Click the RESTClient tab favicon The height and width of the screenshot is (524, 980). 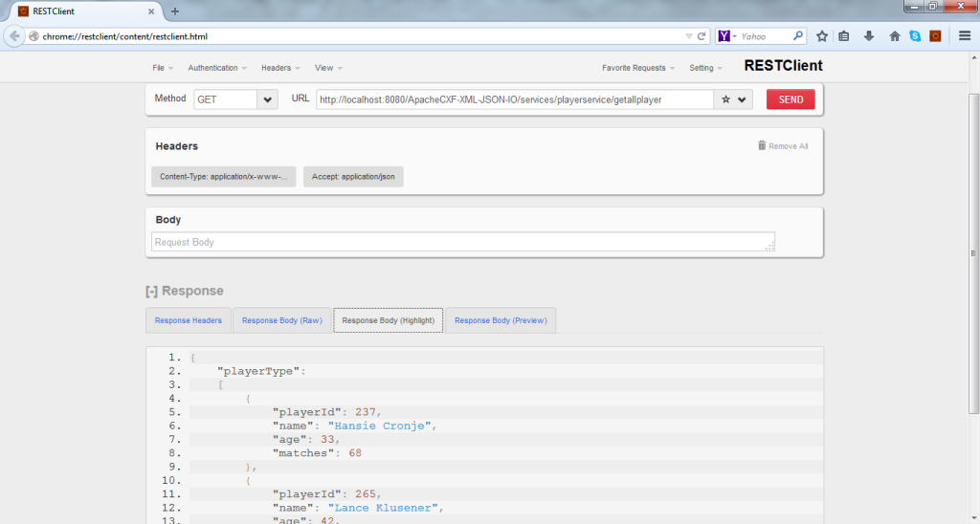click(23, 11)
